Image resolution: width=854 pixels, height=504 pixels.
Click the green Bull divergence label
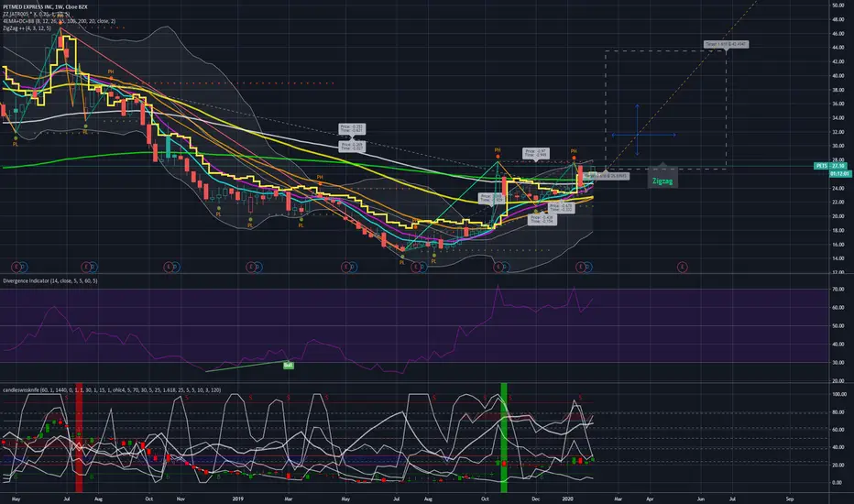click(x=288, y=365)
